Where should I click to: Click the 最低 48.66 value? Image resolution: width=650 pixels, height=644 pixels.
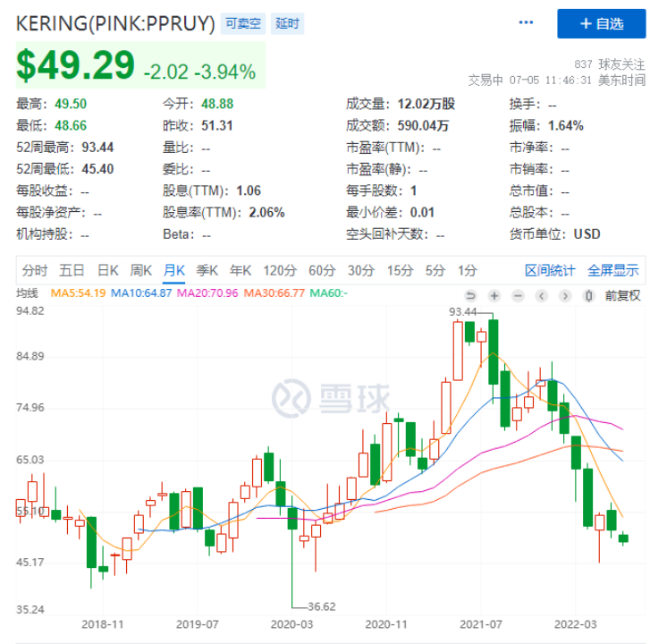71,125
